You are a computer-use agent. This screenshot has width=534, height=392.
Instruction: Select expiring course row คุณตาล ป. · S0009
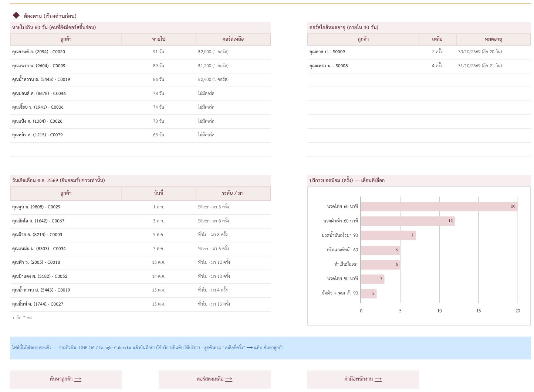coord(419,52)
